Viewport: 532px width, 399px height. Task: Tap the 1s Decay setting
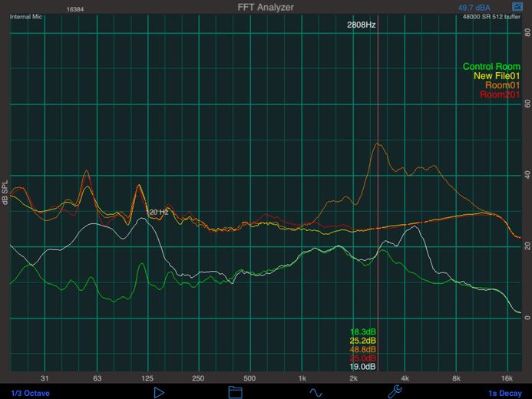[505, 393]
